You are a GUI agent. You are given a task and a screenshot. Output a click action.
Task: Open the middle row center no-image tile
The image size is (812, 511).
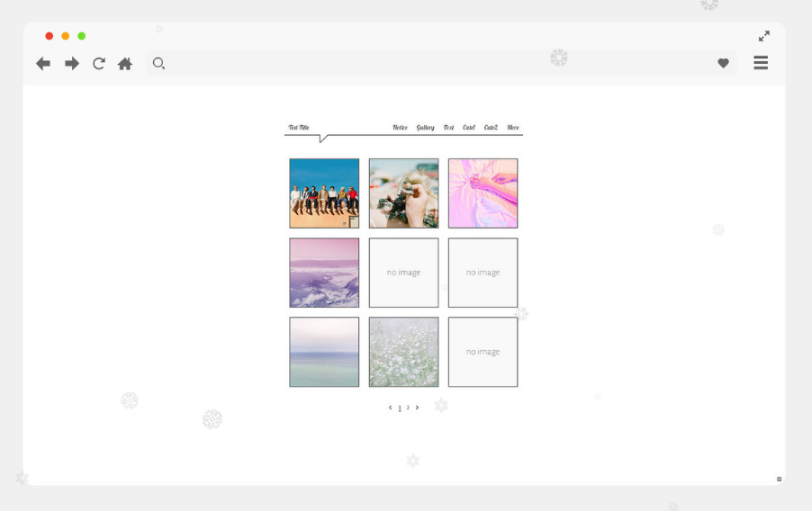404,273
